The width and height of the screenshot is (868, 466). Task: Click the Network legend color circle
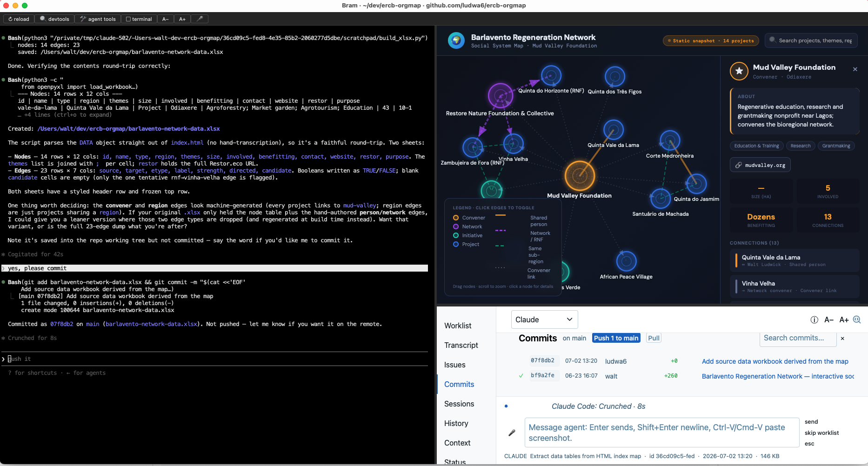tap(456, 226)
